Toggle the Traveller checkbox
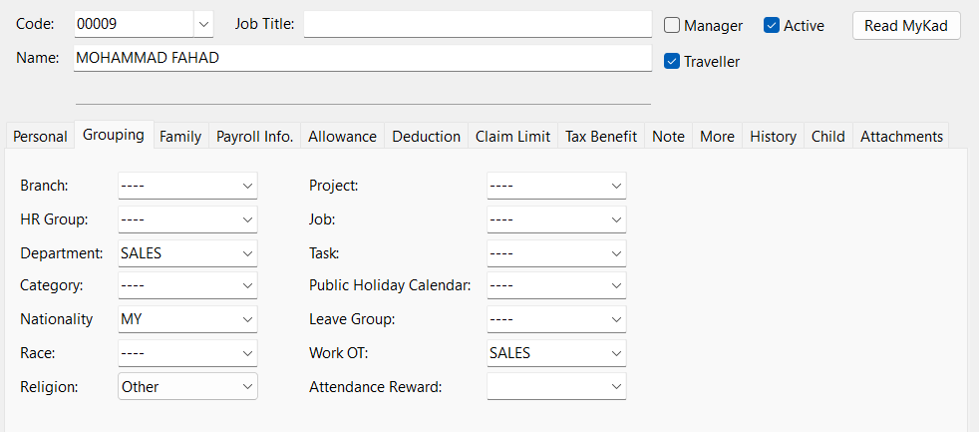Image resolution: width=980 pixels, height=432 pixels. (x=672, y=61)
